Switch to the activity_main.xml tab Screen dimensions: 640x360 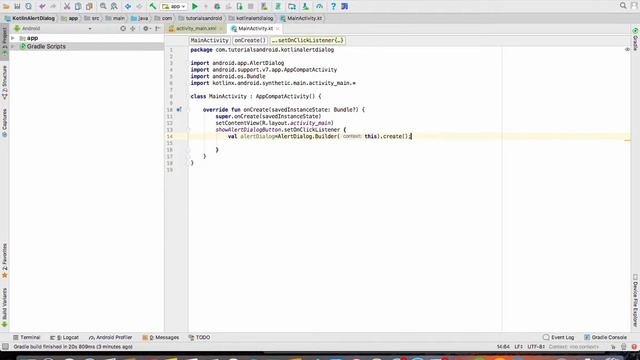click(196, 29)
